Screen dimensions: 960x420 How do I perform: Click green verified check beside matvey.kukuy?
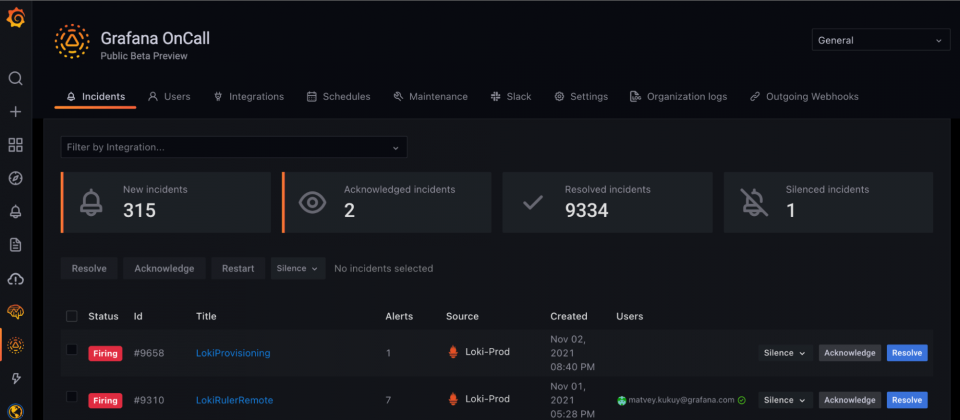point(741,400)
